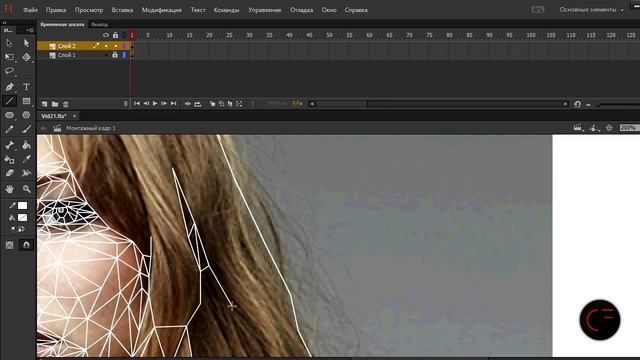The image size is (640, 360).
Task: Select the Pen tool
Action: [9, 87]
